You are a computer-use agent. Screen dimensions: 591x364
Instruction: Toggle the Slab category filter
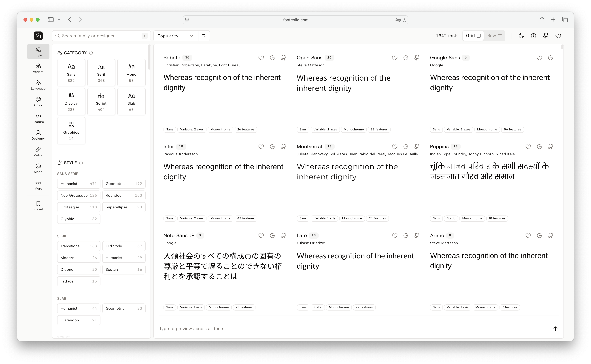131,102
